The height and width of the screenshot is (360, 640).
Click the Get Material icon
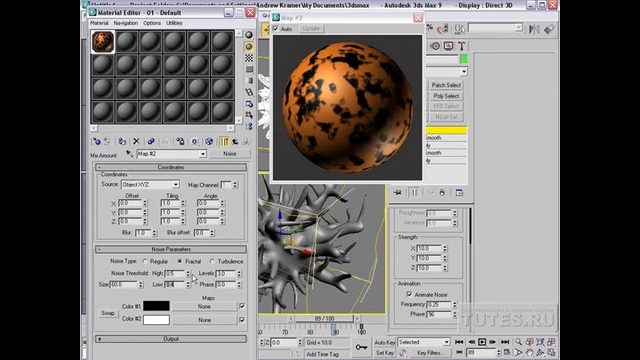pyautogui.click(x=97, y=142)
